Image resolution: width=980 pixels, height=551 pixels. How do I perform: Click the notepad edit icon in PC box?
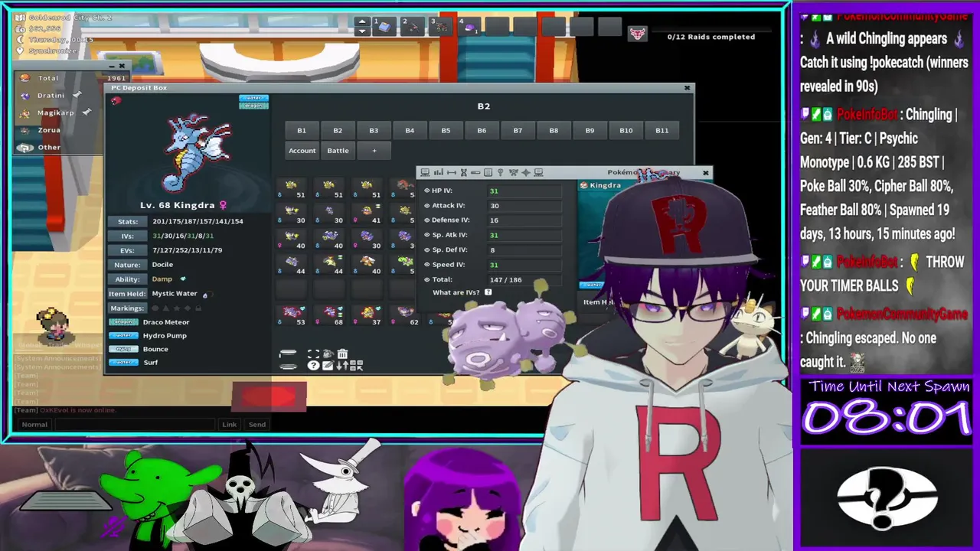(328, 366)
